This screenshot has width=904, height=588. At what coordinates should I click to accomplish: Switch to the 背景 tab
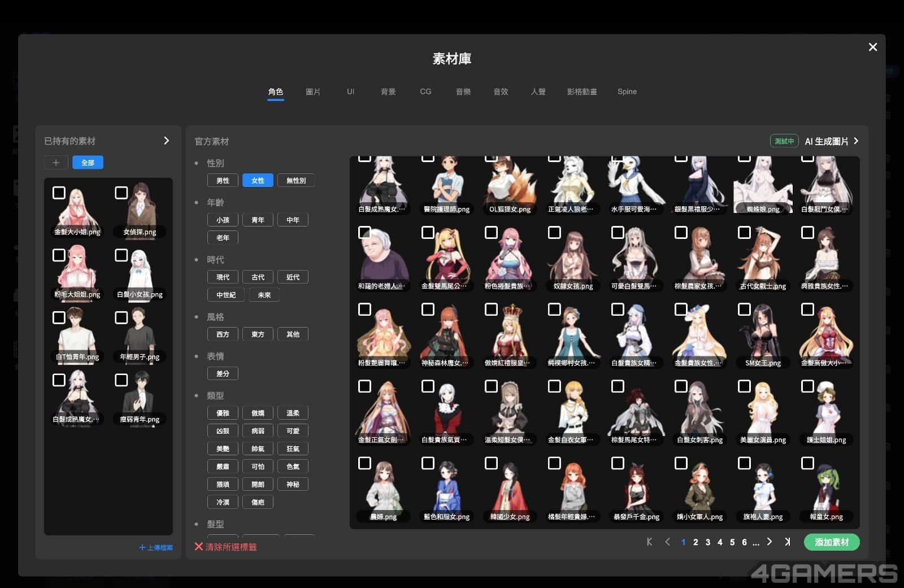click(x=388, y=92)
